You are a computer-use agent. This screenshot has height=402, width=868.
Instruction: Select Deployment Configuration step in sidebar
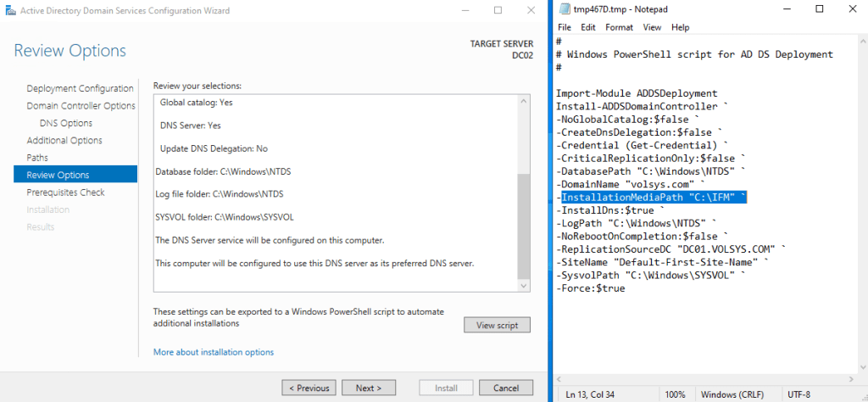point(80,88)
